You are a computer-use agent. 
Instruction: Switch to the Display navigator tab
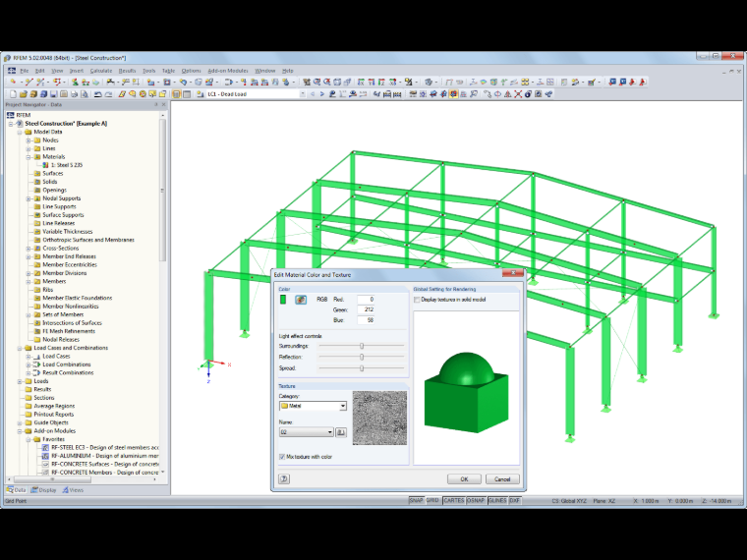(x=43, y=490)
